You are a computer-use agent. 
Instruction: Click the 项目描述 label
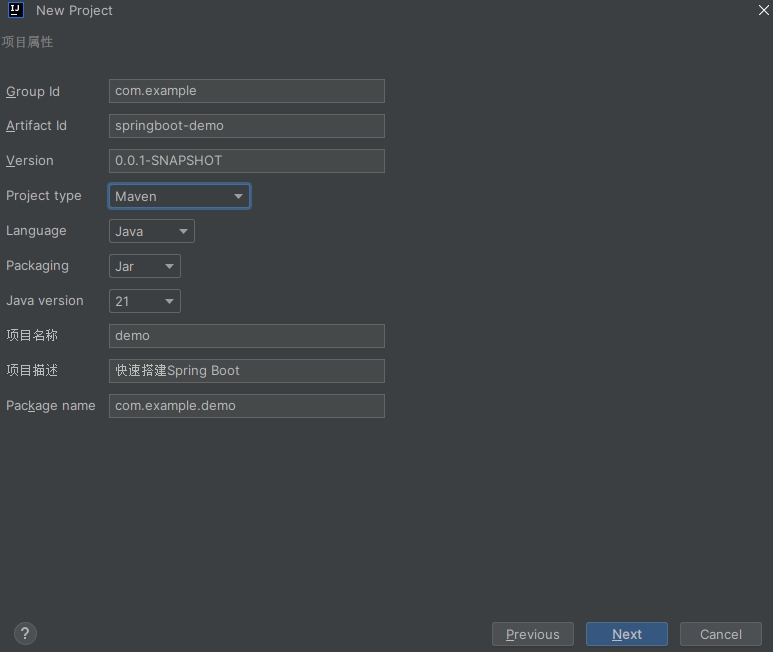click(x=32, y=371)
